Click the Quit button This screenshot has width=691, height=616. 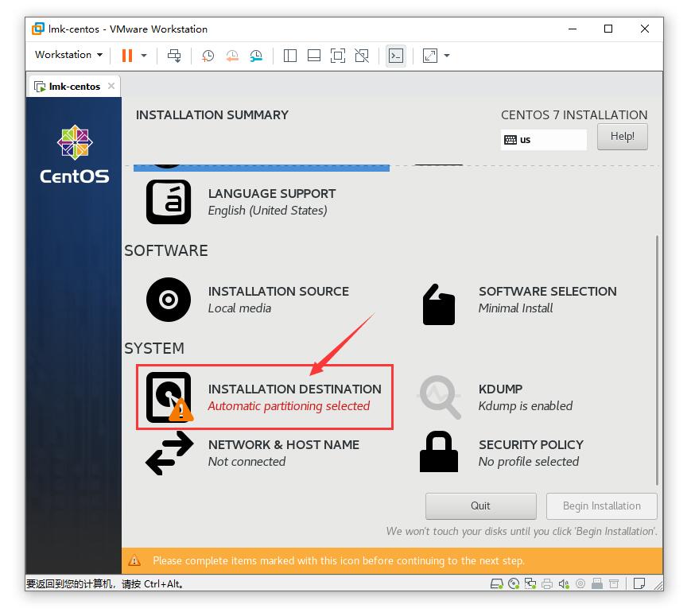[480, 506]
